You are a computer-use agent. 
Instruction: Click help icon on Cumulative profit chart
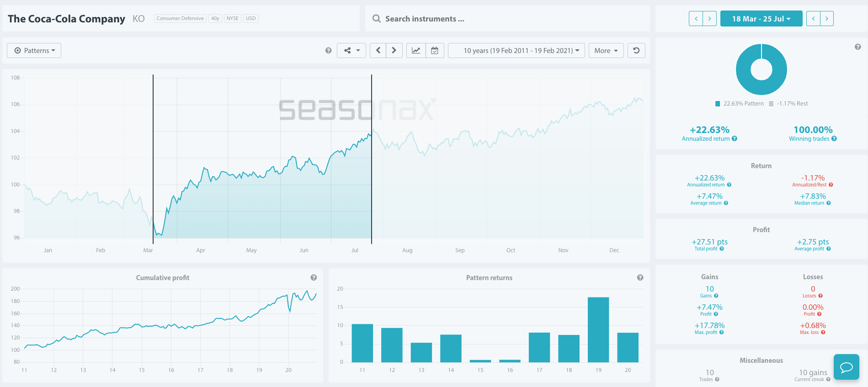[314, 278]
